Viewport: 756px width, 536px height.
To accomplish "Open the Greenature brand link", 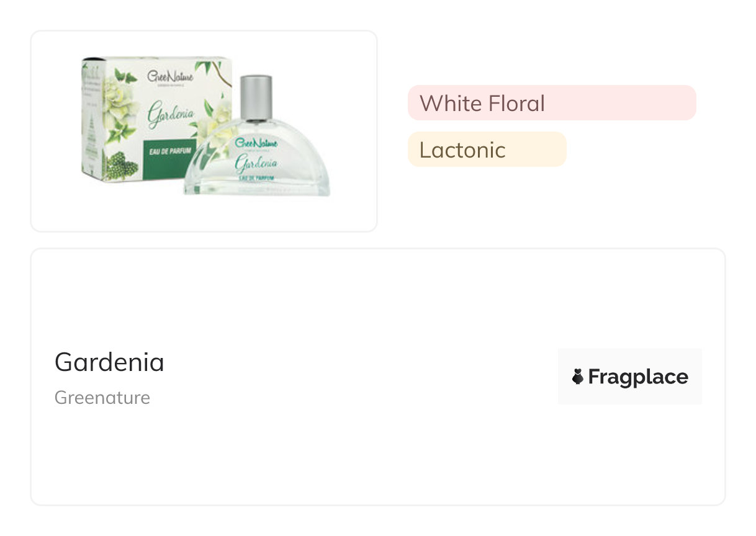I will click(102, 398).
